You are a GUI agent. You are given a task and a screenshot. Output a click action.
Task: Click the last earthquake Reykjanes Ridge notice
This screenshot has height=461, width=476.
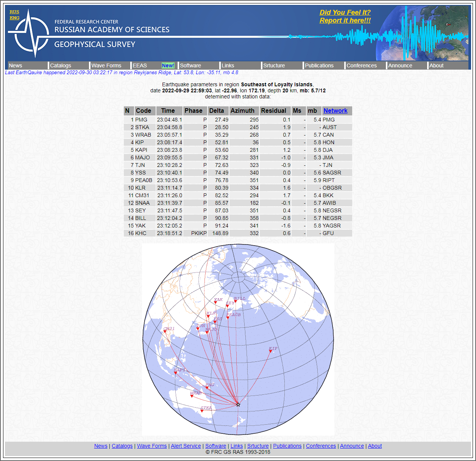122,72
